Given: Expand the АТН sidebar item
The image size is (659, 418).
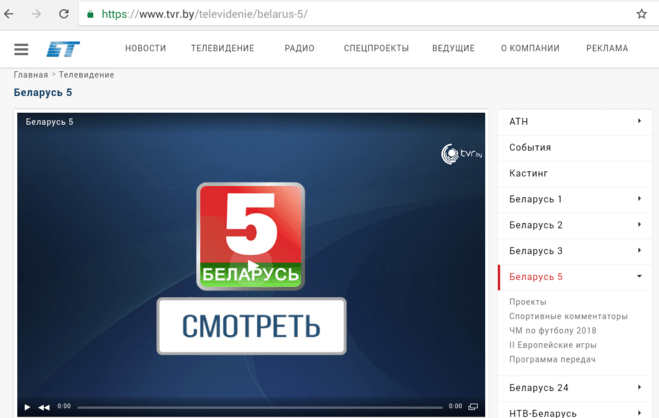Looking at the screenshot, I should point(639,122).
